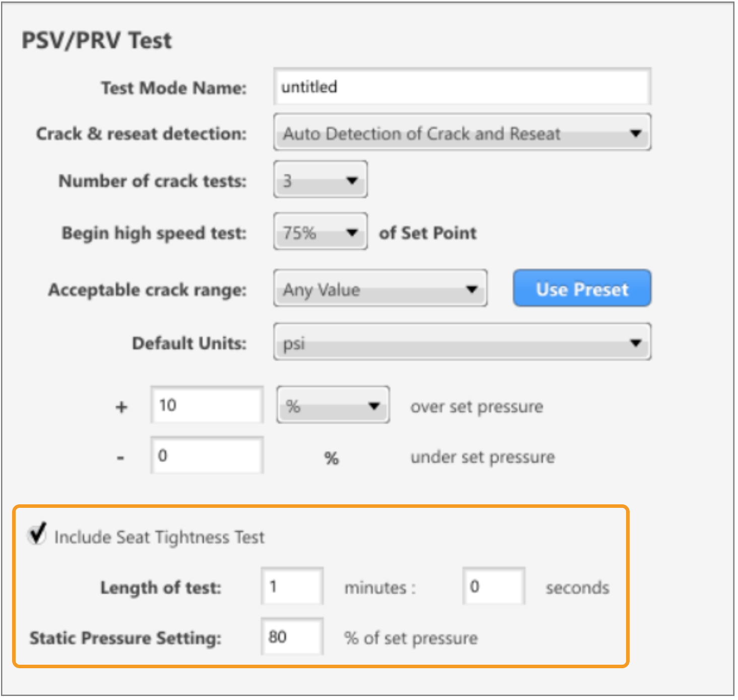Click the 75% of Set Point value
Viewport: 738px width, 700px height.
(x=299, y=233)
